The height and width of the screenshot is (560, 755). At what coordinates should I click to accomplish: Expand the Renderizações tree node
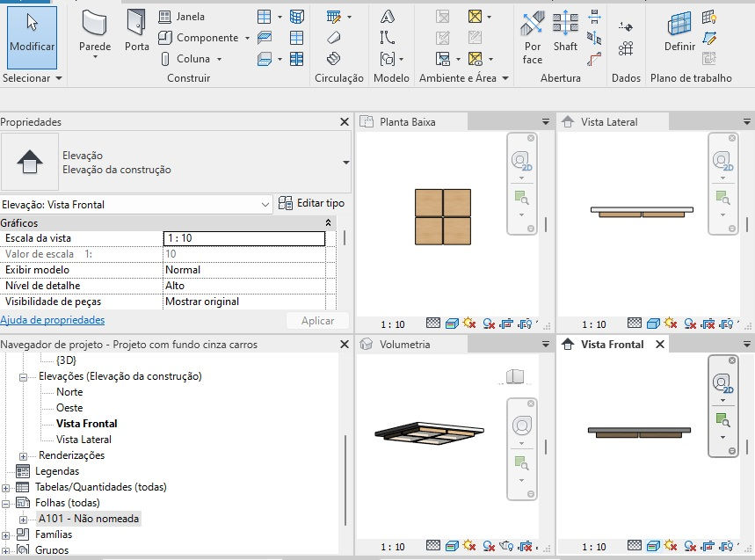23,456
